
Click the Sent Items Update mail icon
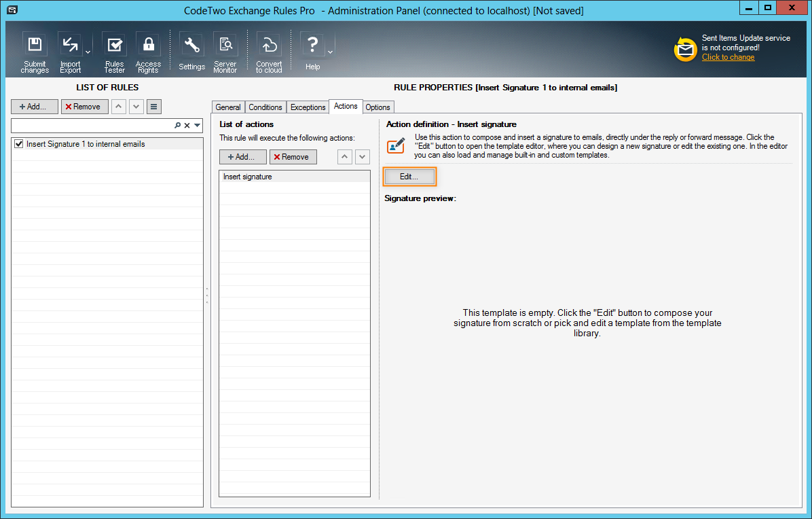685,49
